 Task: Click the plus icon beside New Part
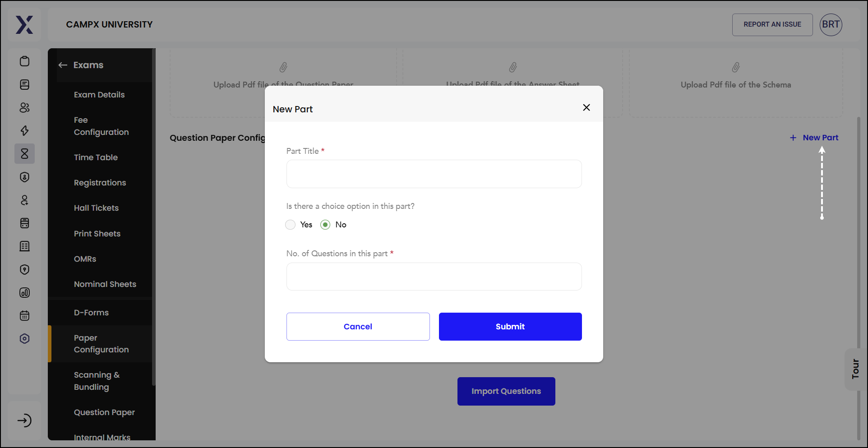(793, 138)
